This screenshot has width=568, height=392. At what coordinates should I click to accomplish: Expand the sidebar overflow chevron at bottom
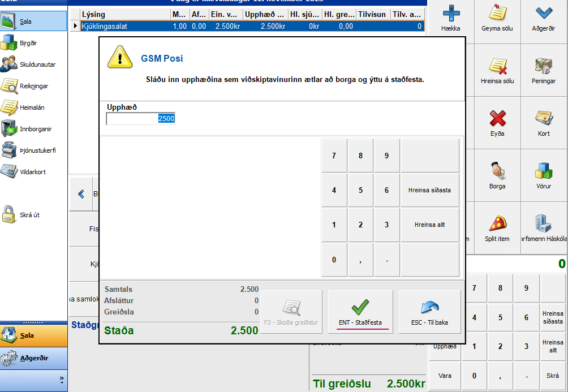tap(61, 380)
